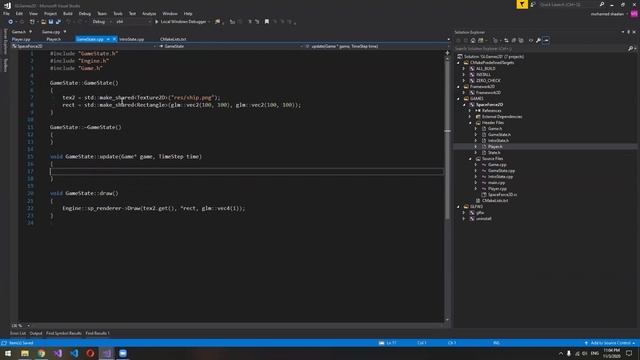Select State.h in Solution Explorer

[494, 153]
